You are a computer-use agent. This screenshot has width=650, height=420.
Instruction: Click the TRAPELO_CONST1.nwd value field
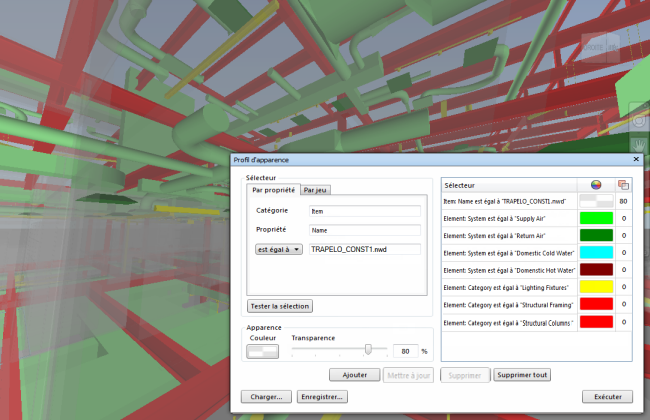365,249
